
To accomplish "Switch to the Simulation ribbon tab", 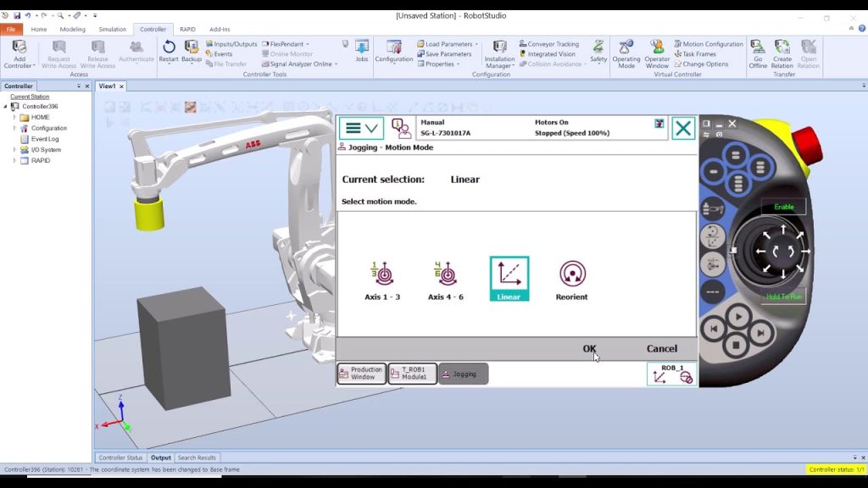I will pyautogui.click(x=113, y=30).
